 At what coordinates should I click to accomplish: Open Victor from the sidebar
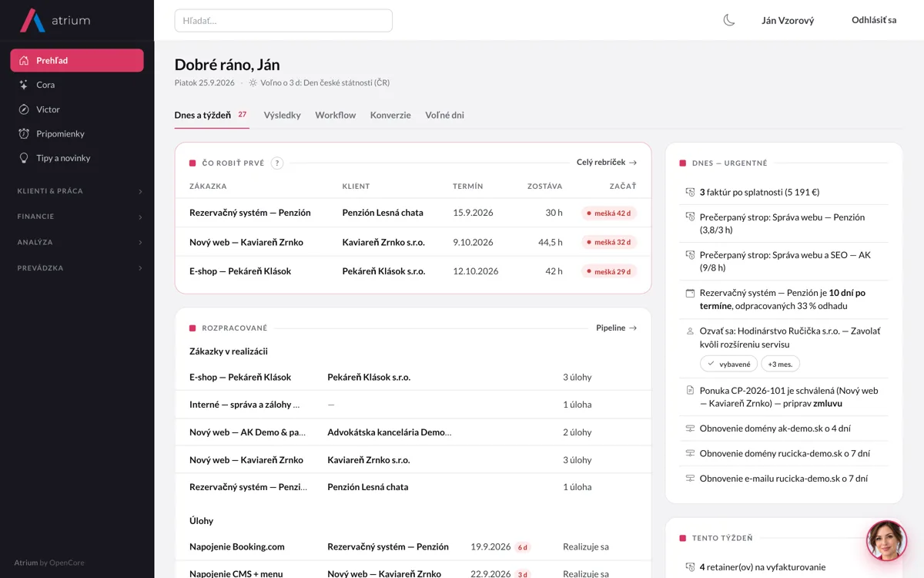click(x=77, y=109)
